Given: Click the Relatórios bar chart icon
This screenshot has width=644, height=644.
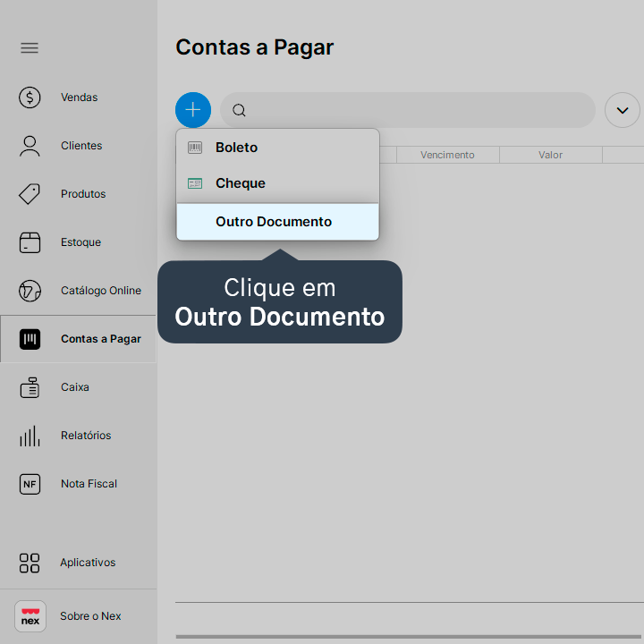Looking at the screenshot, I should click(30, 436).
